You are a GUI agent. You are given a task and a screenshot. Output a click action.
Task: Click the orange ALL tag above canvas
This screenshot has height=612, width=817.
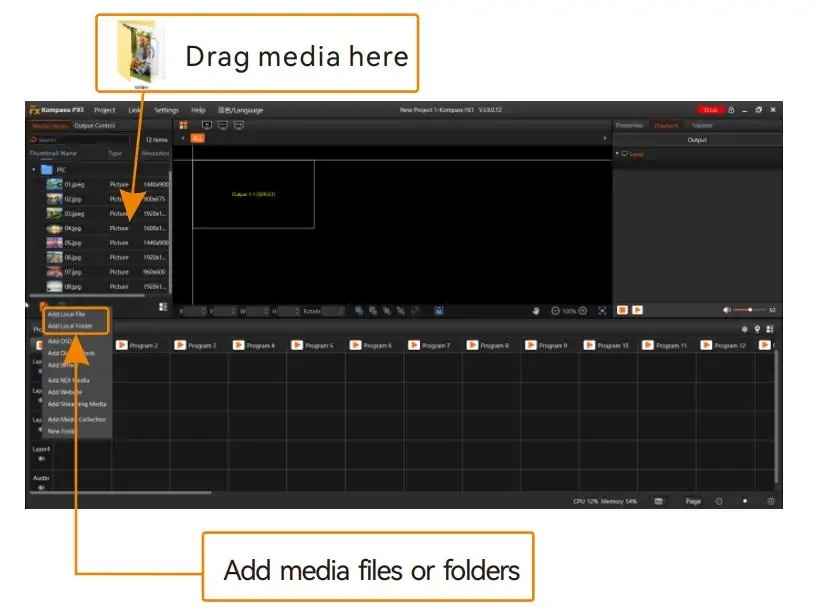[197, 138]
